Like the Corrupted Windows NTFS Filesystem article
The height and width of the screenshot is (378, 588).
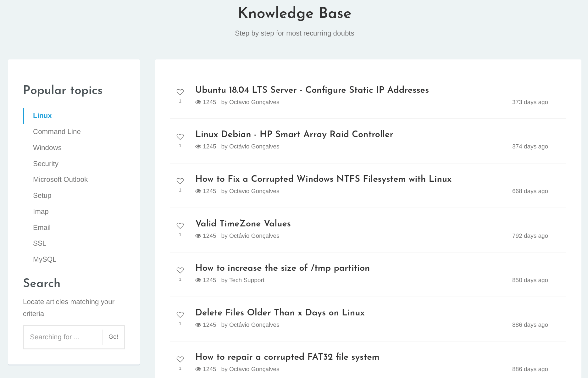(180, 181)
